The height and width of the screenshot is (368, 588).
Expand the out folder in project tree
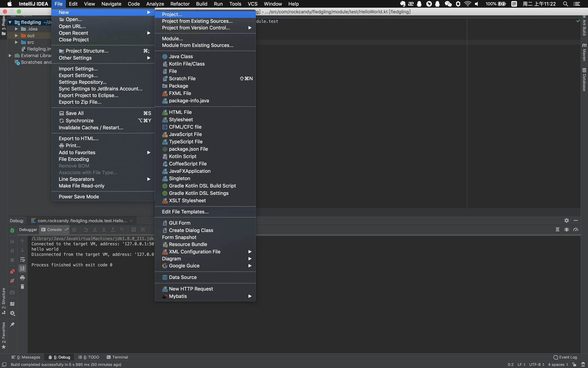(16, 36)
